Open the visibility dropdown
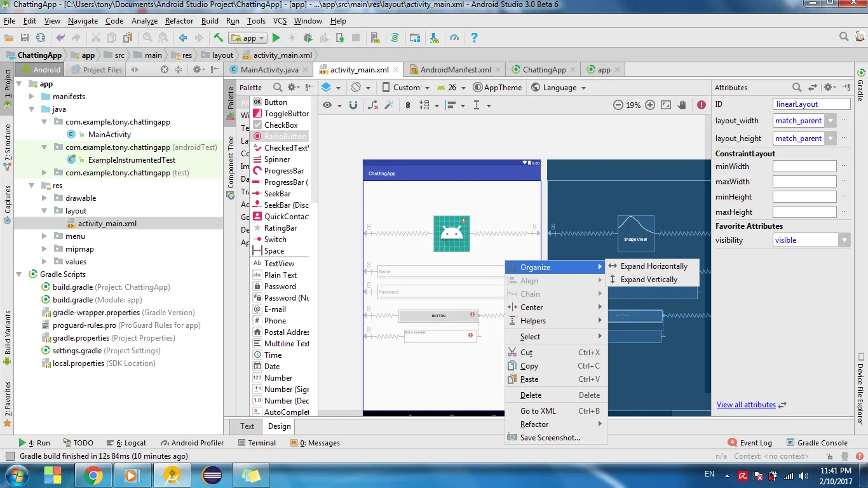 pyautogui.click(x=844, y=240)
